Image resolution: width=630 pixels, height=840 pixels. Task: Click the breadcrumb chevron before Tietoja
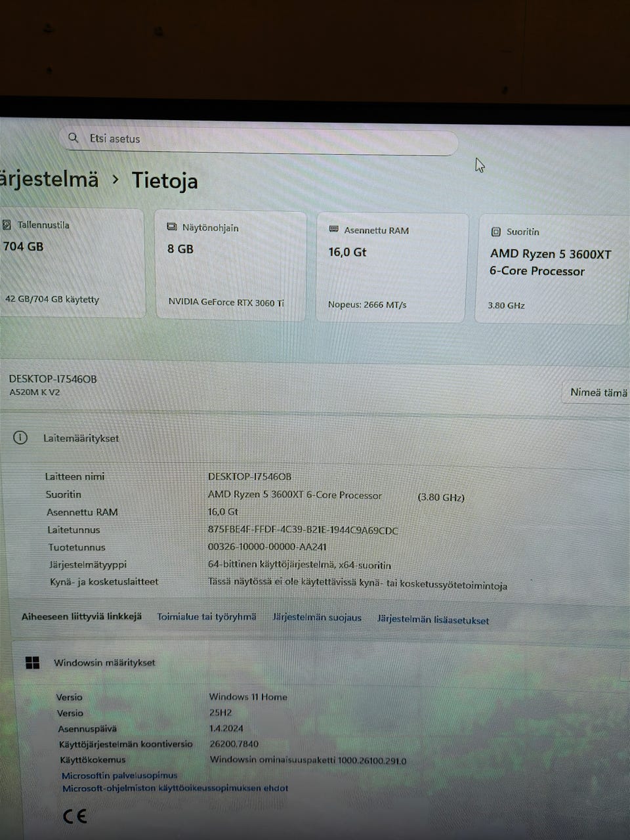pyautogui.click(x=115, y=179)
